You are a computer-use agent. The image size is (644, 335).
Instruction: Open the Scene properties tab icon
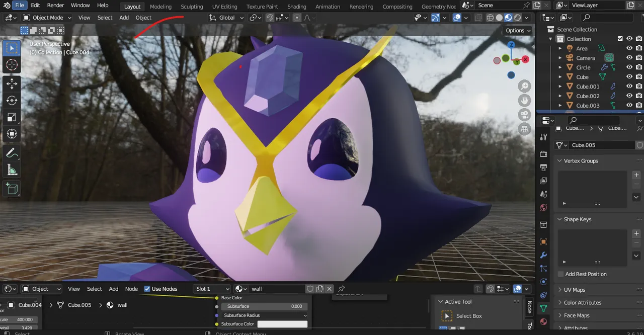543,194
